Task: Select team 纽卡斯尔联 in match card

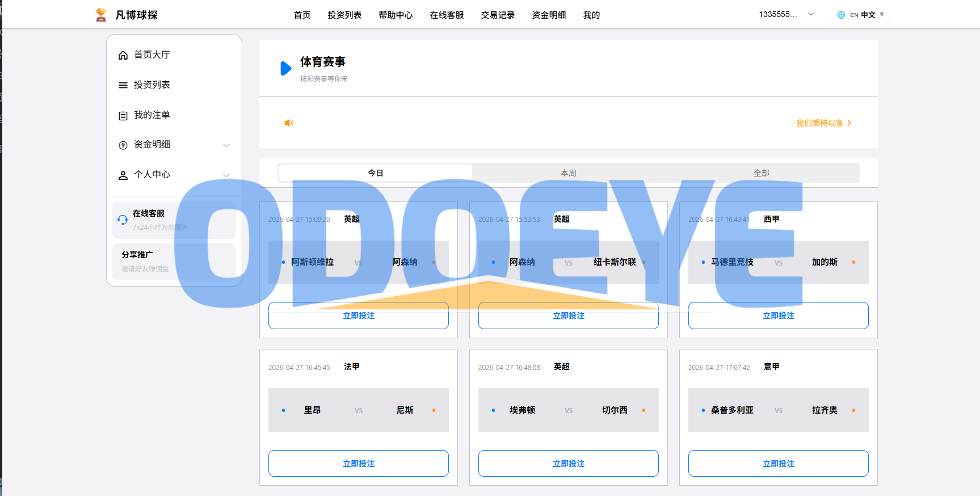Action: tap(615, 262)
